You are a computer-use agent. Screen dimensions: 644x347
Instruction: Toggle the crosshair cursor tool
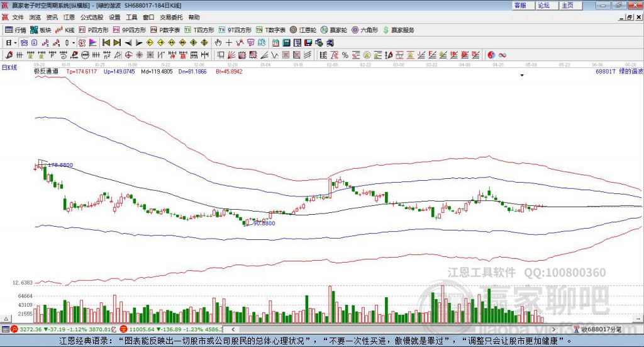(x=229, y=43)
